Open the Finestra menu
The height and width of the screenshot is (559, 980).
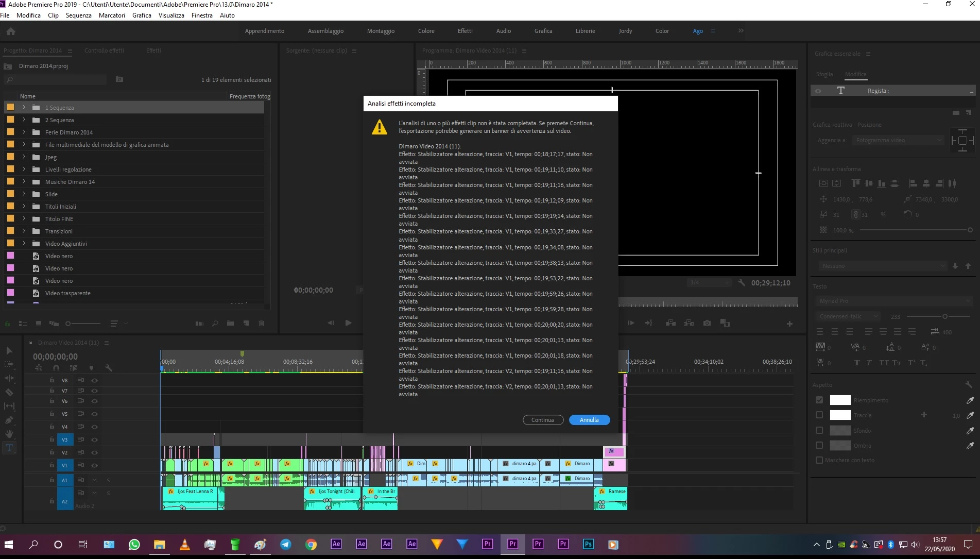tap(202, 15)
